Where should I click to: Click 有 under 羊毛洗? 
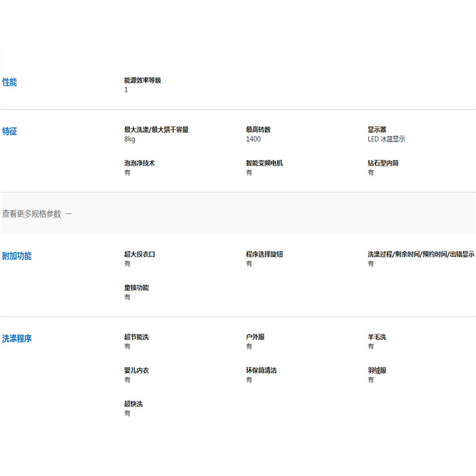click(371, 346)
